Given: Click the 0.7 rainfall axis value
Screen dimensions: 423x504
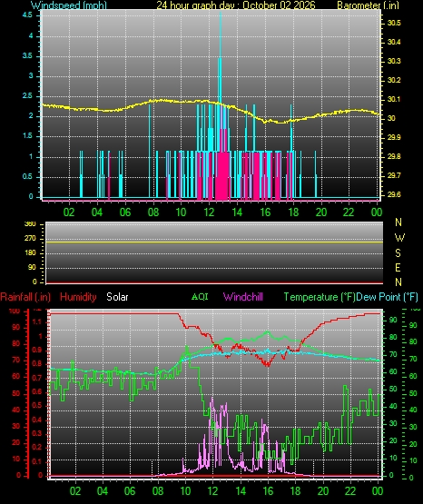Looking at the screenshot, I should pos(37,378).
